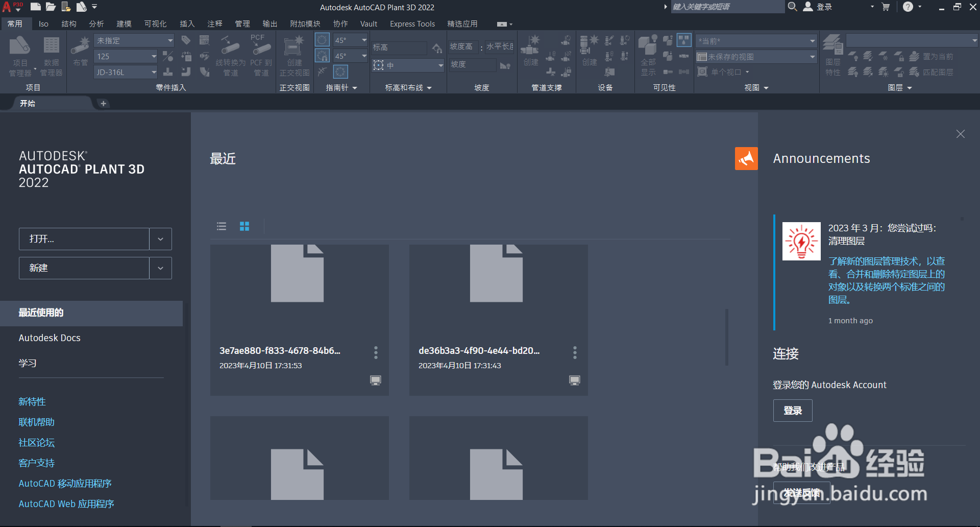This screenshot has width=980, height=527.
Task: Expand the first 45° angle dropdown
Action: [364, 40]
